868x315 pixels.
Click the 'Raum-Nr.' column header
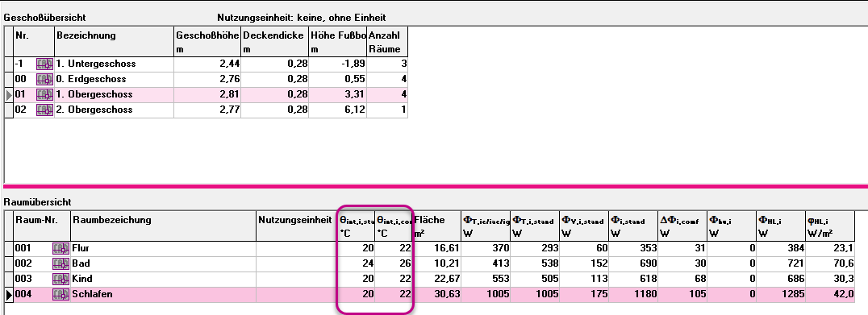pos(42,226)
